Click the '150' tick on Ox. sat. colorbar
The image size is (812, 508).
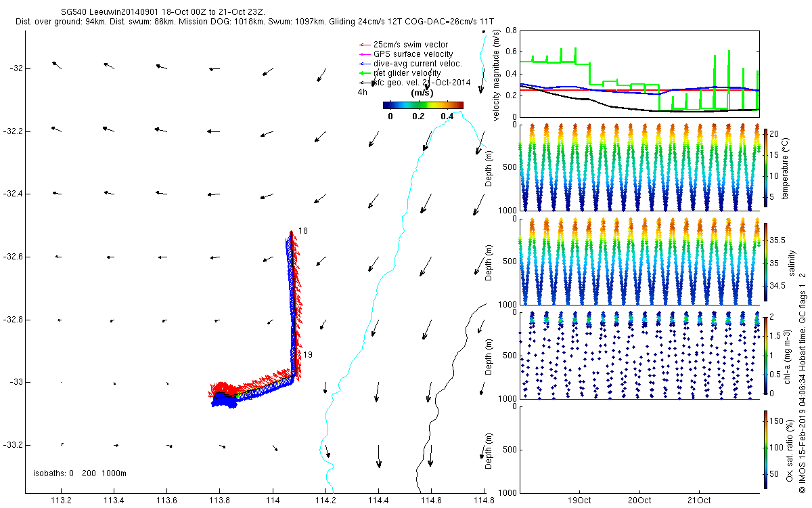777,422
